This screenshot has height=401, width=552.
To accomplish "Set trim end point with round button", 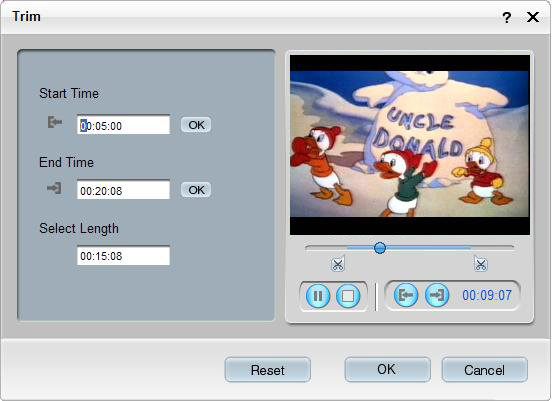I will [437, 295].
